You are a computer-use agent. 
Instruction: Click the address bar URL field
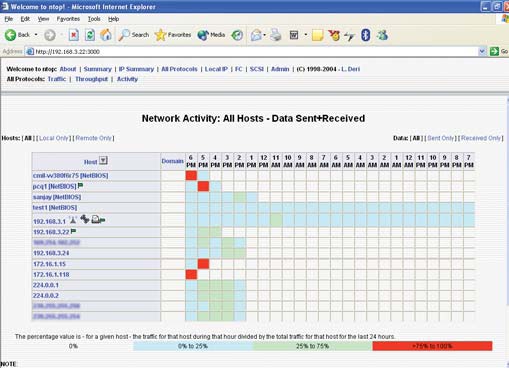256,51
